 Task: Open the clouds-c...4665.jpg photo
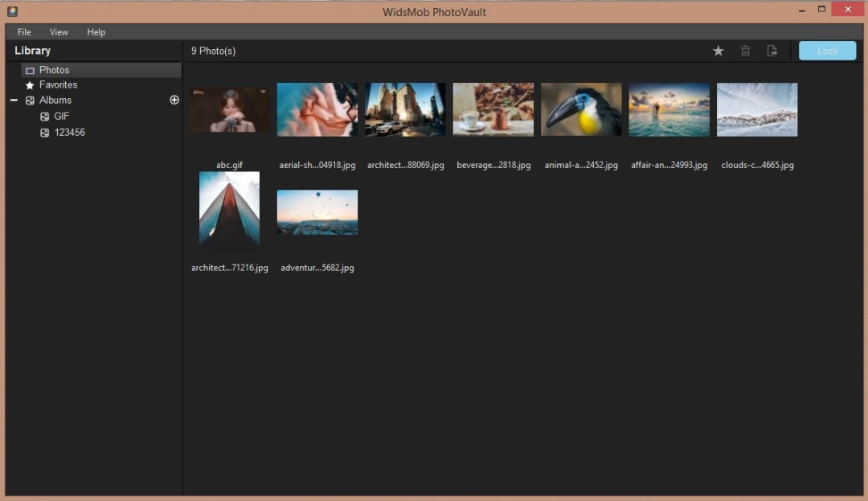(x=756, y=109)
